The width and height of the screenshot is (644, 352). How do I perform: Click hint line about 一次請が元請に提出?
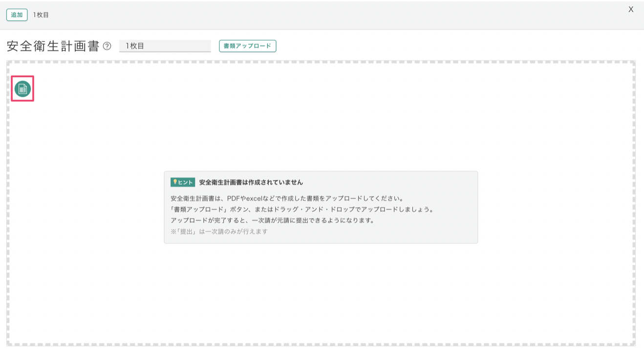tap(272, 220)
